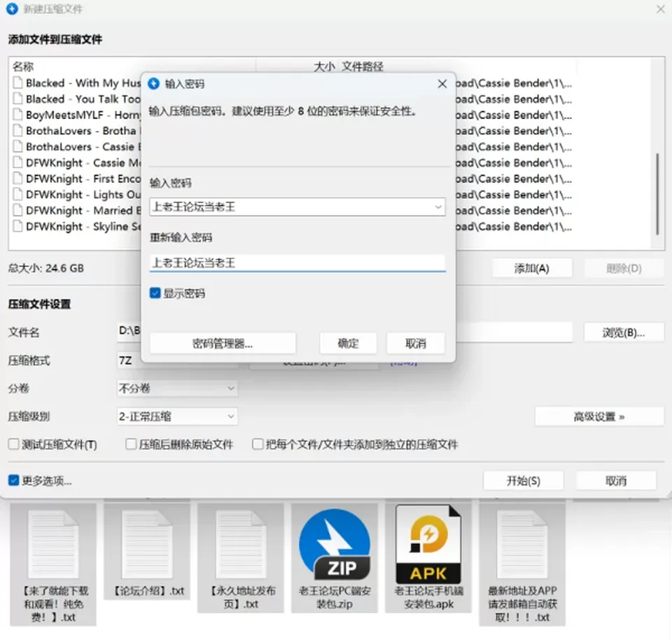Select the row 'DFWKnight - First Enco'
This screenshot has width=672, height=640.
pos(293,179)
